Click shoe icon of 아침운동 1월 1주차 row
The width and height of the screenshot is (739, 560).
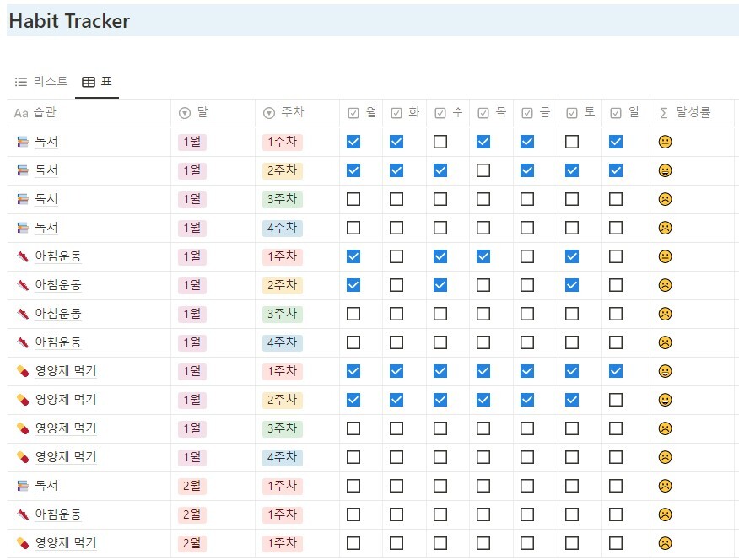click(23, 256)
